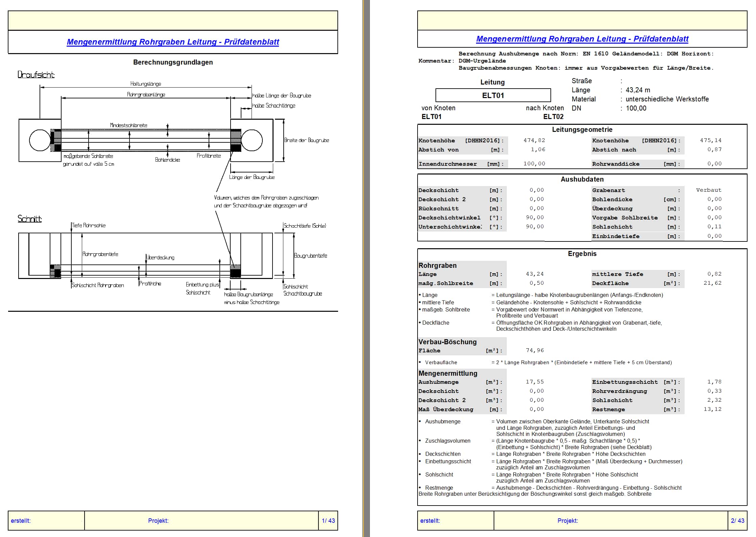Click the yellow header banner on page 1
The width and height of the screenshot is (756, 537).
click(x=173, y=20)
